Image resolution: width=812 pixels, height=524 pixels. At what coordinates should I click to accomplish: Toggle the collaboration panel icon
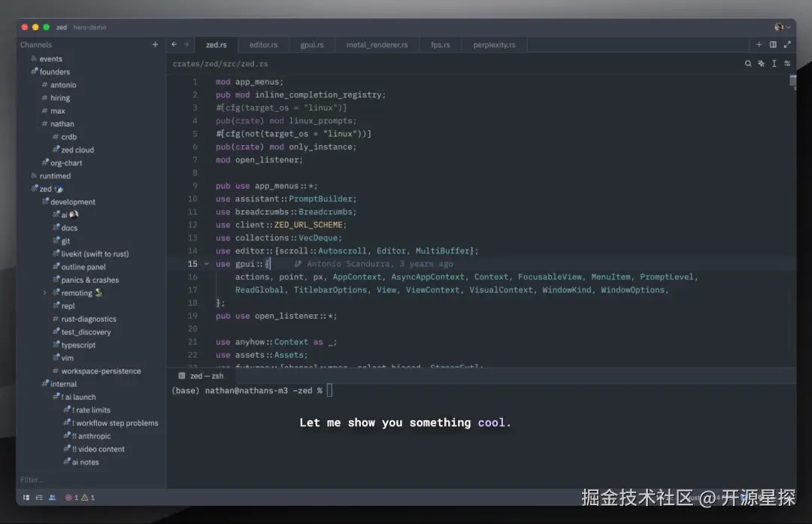pos(52,497)
